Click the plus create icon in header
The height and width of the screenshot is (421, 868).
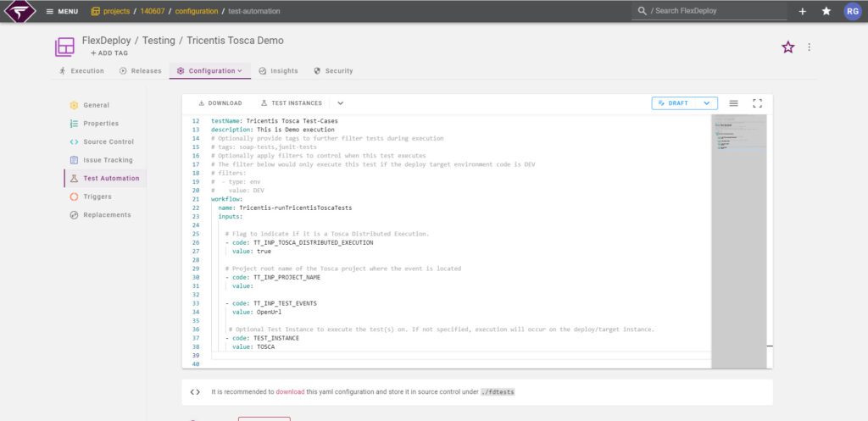pyautogui.click(x=802, y=11)
